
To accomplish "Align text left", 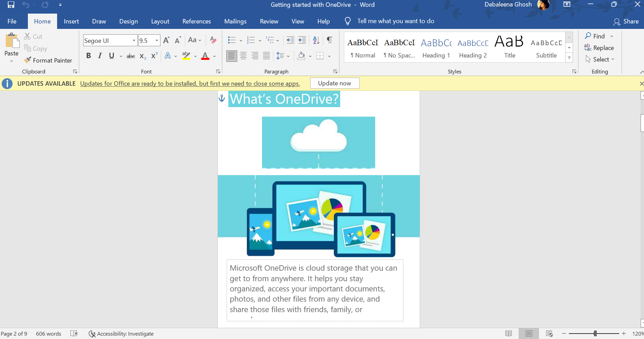I will [232, 56].
